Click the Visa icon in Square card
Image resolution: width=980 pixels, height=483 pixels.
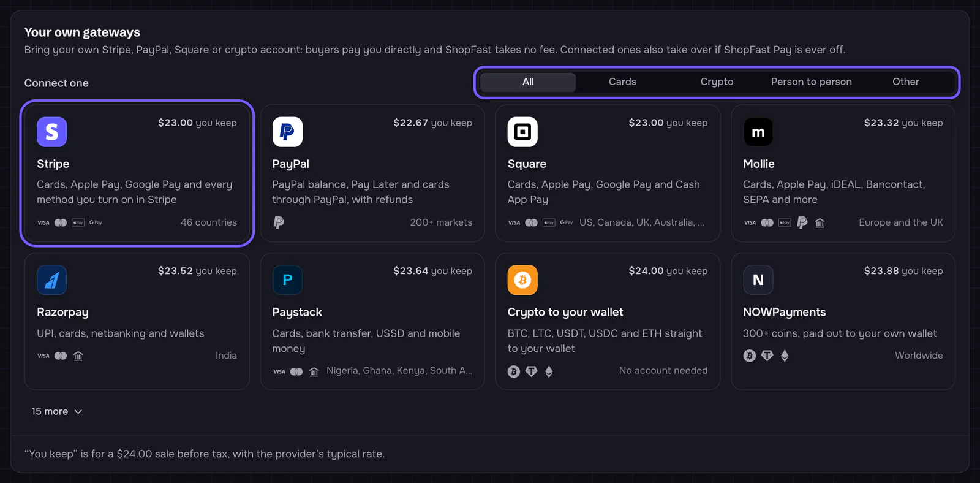click(514, 222)
